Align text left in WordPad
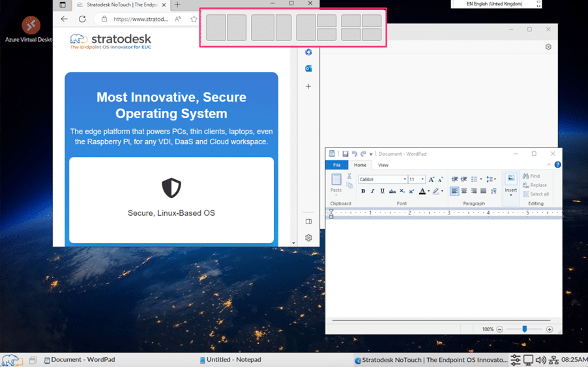Screen dimensions: 588x367 click(454, 191)
